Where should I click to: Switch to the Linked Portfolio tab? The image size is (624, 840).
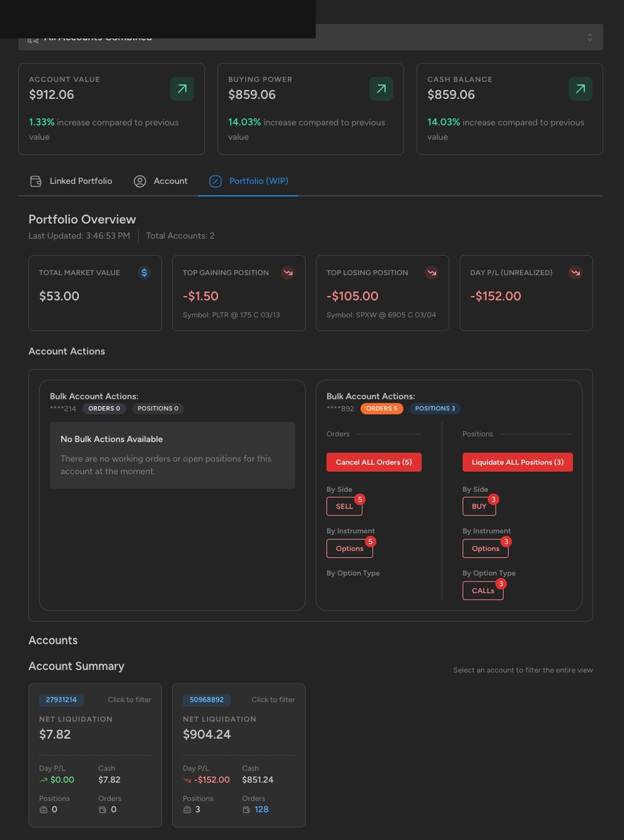pyautogui.click(x=80, y=181)
